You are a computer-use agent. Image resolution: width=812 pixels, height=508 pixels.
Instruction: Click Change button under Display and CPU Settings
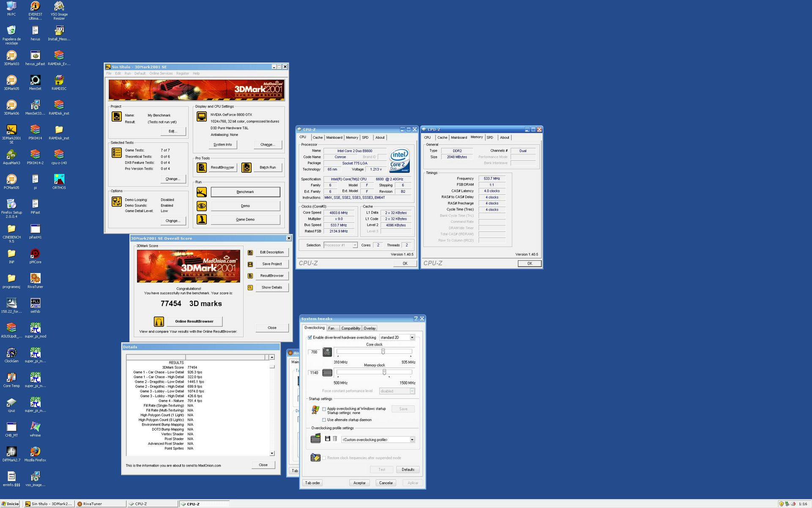[x=268, y=145]
